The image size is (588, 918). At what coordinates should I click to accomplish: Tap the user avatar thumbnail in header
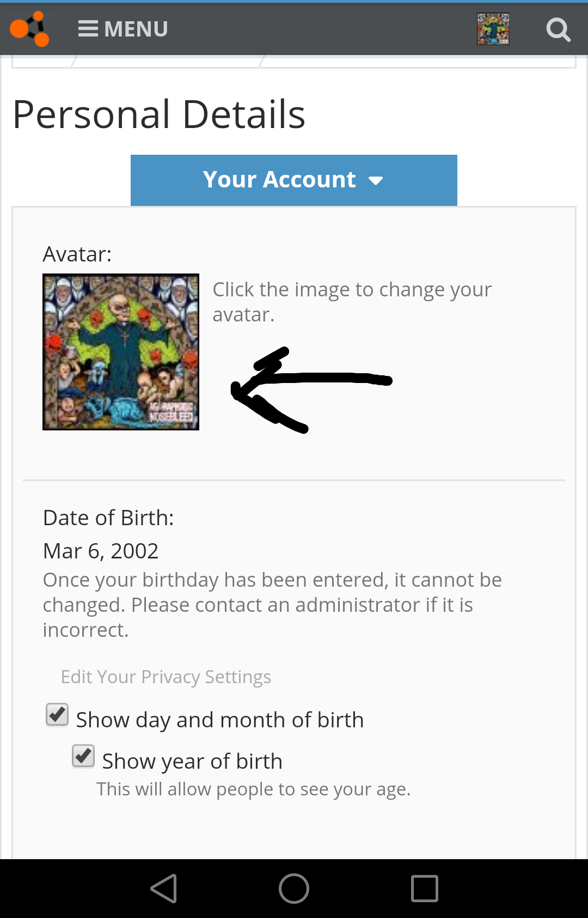pyautogui.click(x=493, y=29)
